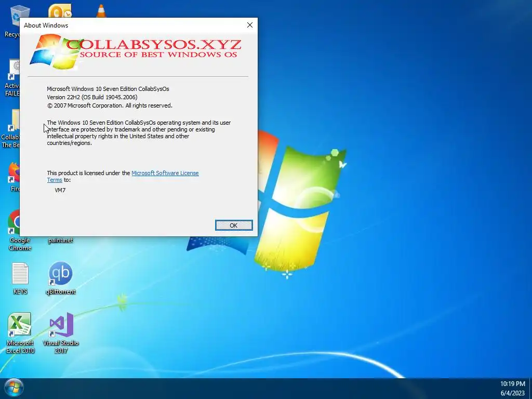Launch the Visual Studio 2017 shortcut

pyautogui.click(x=61, y=332)
